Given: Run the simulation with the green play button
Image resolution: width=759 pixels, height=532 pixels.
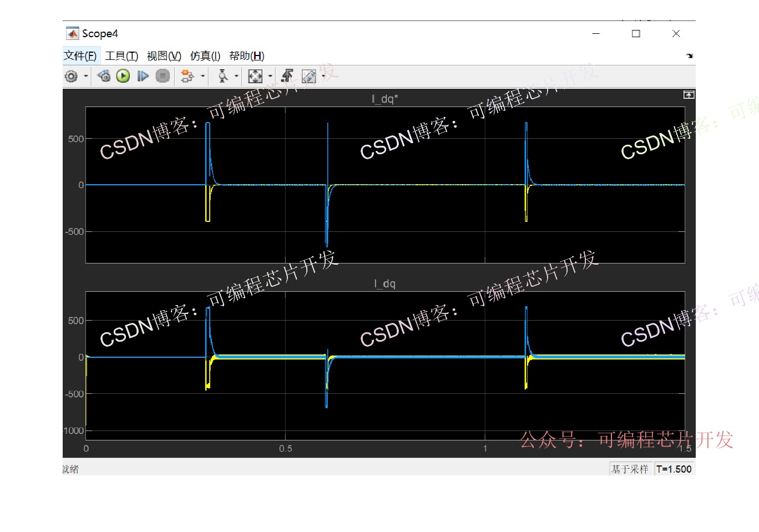Looking at the screenshot, I should coord(123,76).
